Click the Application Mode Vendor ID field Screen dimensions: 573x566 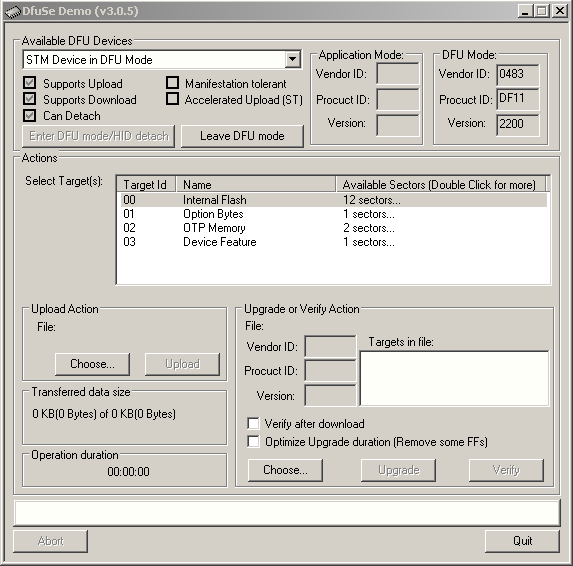[398, 74]
